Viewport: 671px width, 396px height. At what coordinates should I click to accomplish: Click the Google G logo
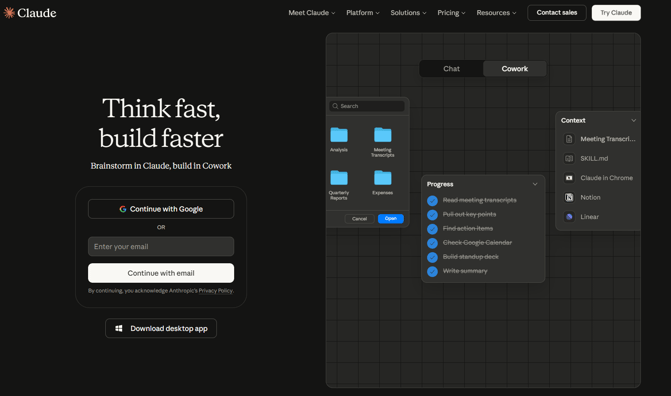123,209
